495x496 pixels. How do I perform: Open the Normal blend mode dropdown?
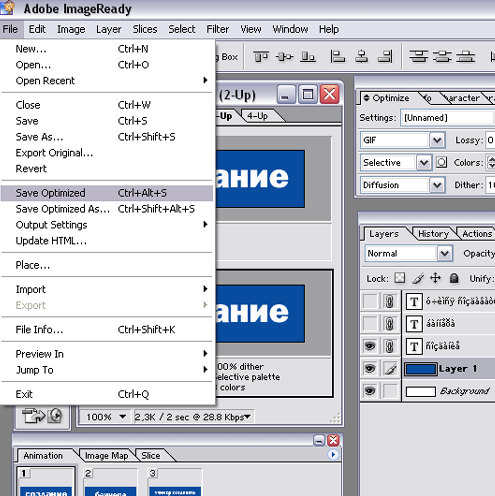tap(444, 254)
